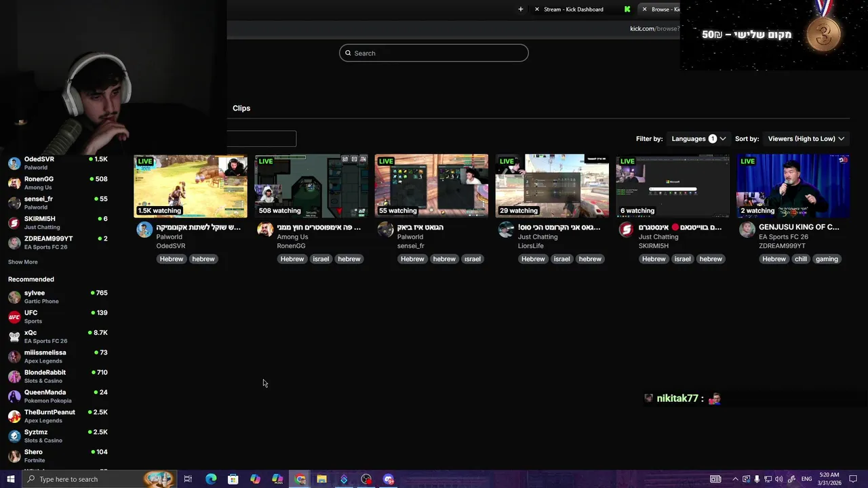Open the 2 watching stream thumbnail
Screen dimensions: 868x488
(793, 186)
